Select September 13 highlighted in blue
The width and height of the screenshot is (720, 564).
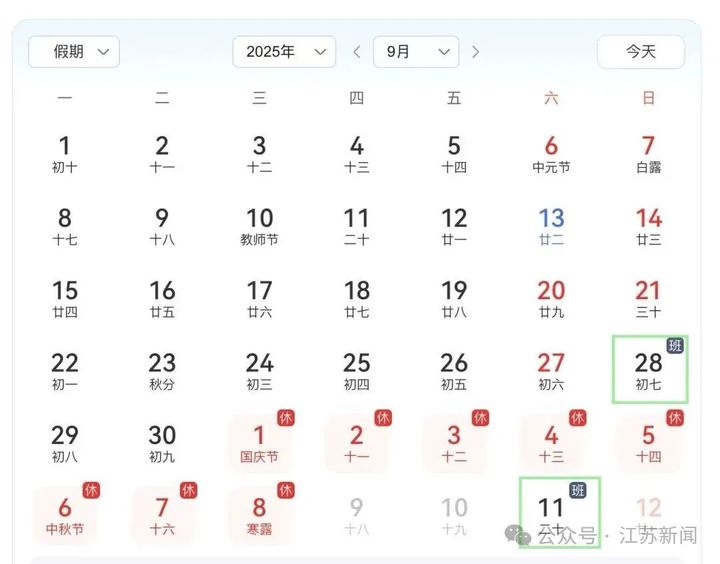(551, 226)
